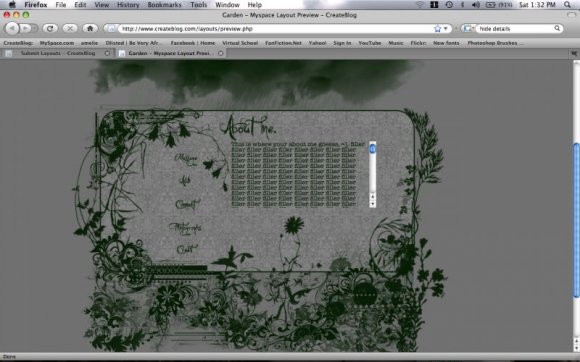Image resolution: width=580 pixels, height=362 pixels.
Task: Click the Message link in layout navigation
Action: pos(186,158)
